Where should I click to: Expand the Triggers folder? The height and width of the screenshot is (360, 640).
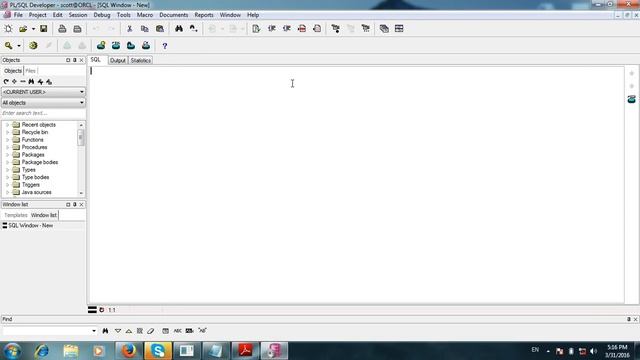(x=7, y=185)
